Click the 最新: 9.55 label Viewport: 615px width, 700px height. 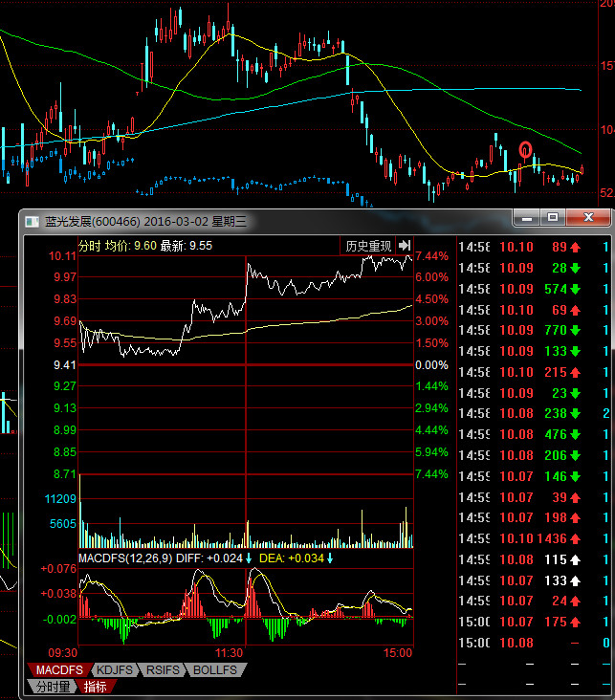click(187, 246)
